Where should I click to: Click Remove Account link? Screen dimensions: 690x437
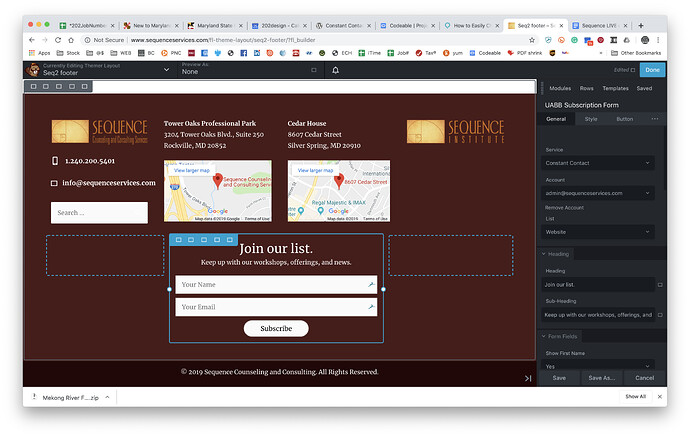(564, 208)
